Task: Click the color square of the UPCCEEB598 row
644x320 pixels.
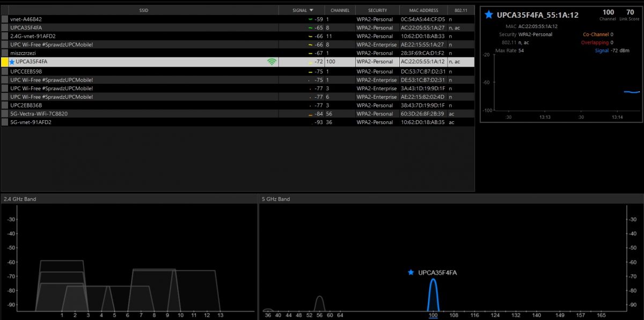Action: pyautogui.click(x=5, y=71)
